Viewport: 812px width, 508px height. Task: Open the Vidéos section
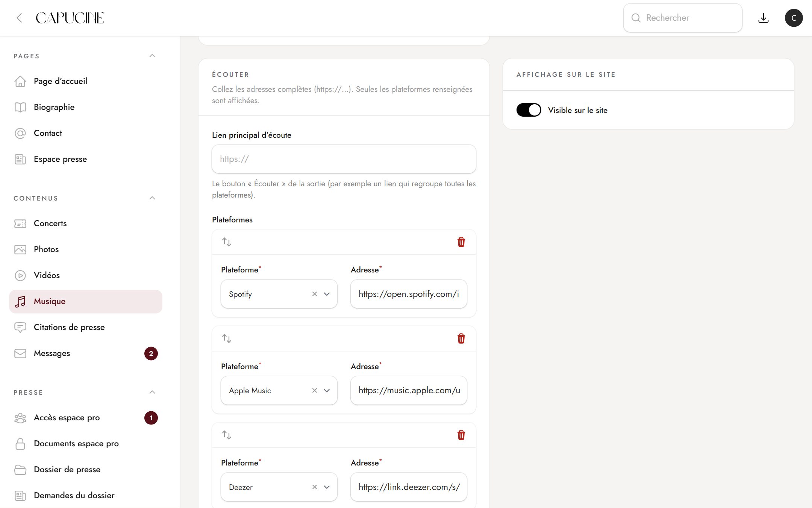(86, 275)
